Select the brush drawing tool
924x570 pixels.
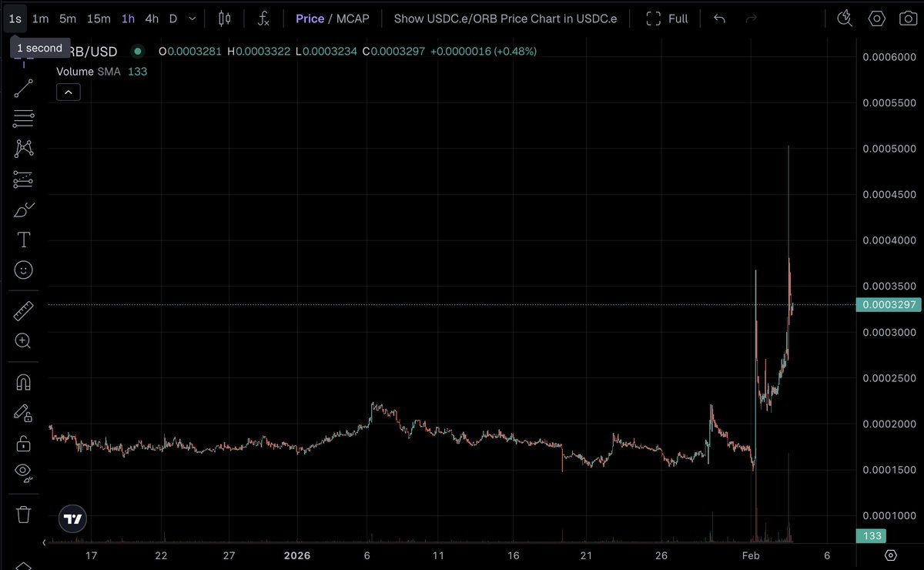pos(24,210)
